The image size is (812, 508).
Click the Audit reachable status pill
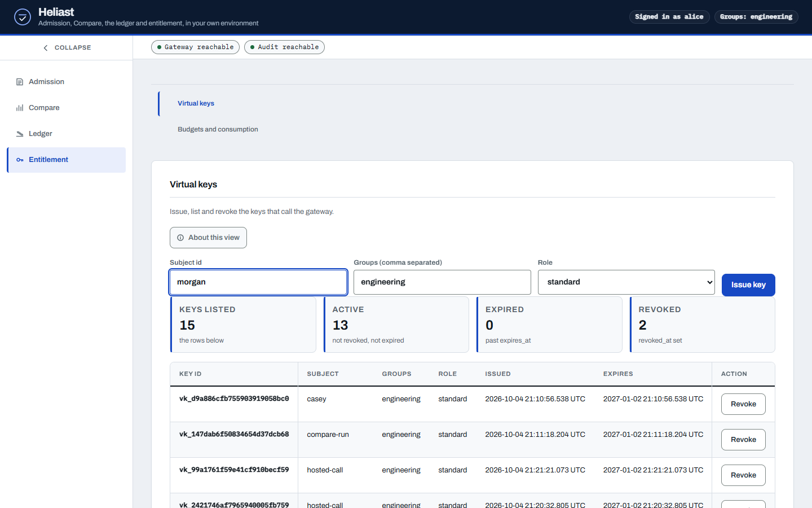click(x=284, y=47)
